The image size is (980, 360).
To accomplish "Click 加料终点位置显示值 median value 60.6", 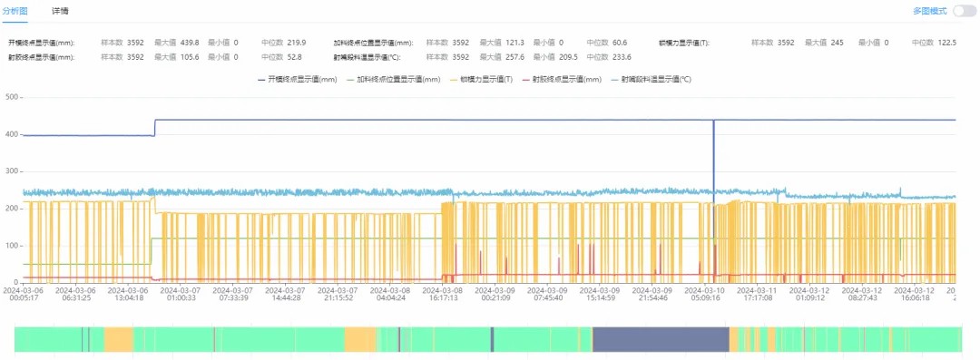I will tap(620, 44).
